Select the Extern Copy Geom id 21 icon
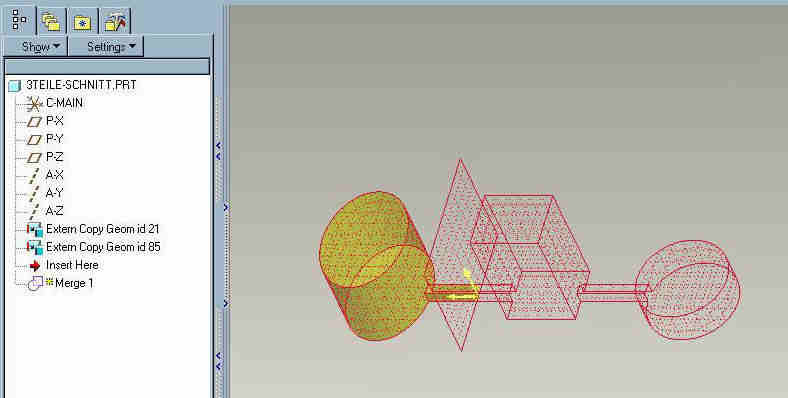This screenshot has height=398, width=788. 35,230
